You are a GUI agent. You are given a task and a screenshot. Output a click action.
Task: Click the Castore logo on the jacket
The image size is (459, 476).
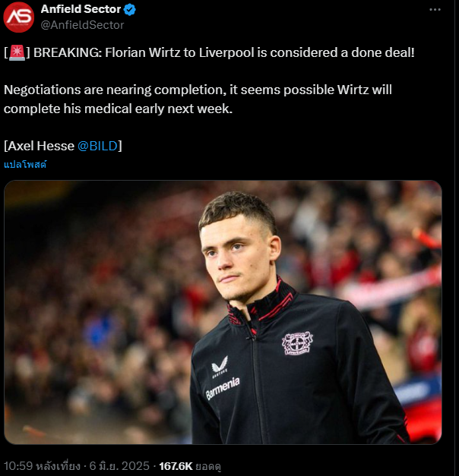tap(220, 367)
